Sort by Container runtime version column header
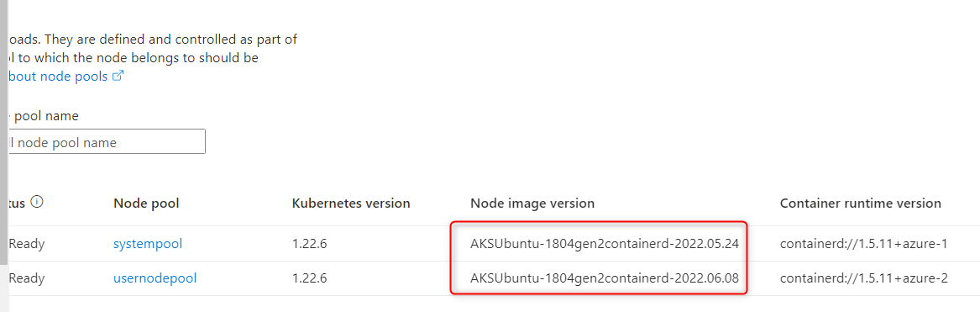This screenshot has height=312, width=980. [861, 203]
